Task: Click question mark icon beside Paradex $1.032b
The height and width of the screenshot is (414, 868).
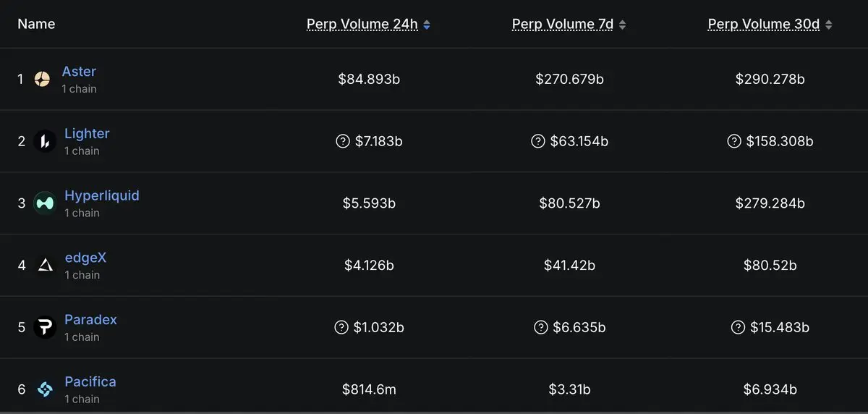Action: tap(341, 327)
